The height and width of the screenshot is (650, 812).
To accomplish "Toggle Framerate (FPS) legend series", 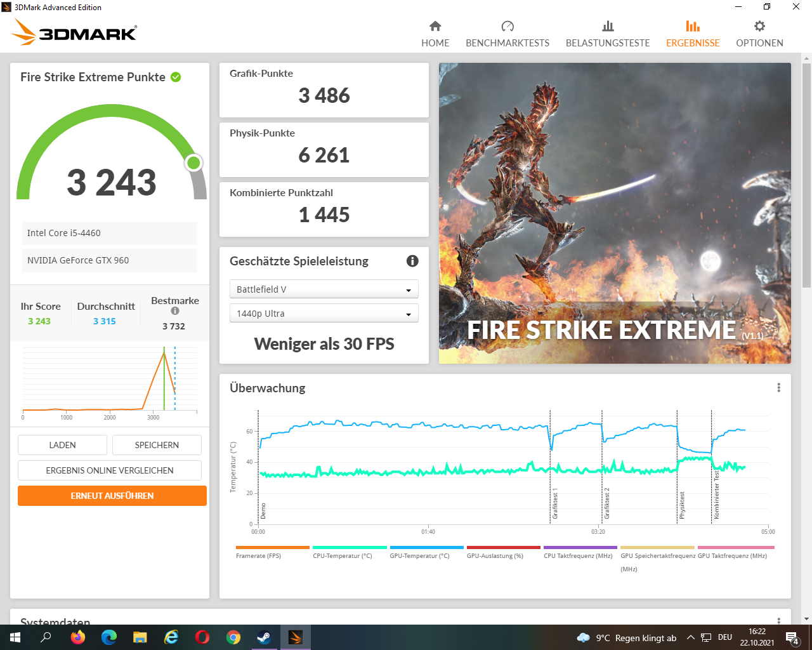I will 272,552.
